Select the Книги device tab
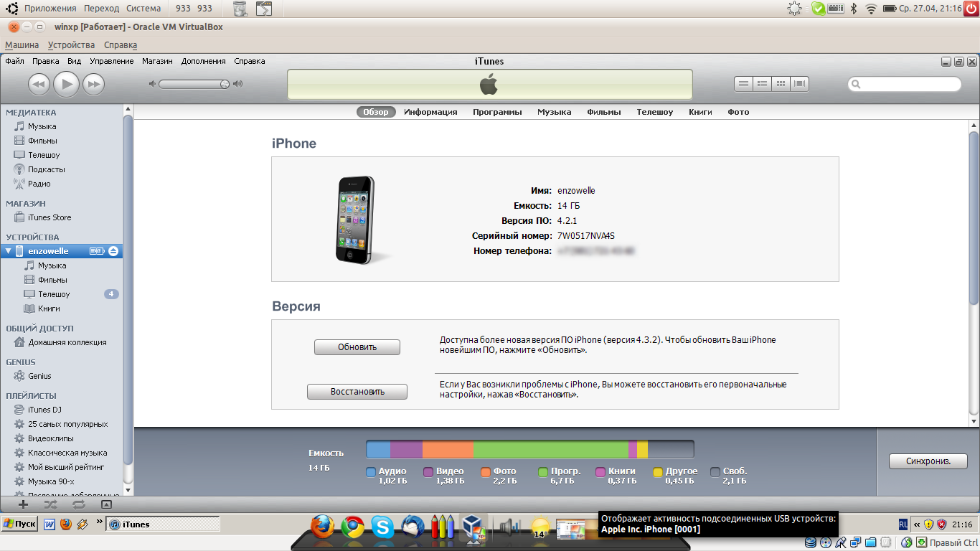Viewport: 980px width, 551px height. coord(700,112)
